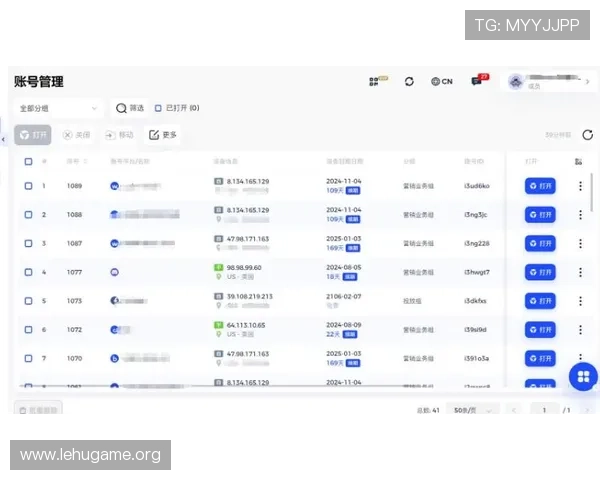
Task: Click device icon beside 39.108.219.213
Action: pyautogui.click(x=218, y=296)
